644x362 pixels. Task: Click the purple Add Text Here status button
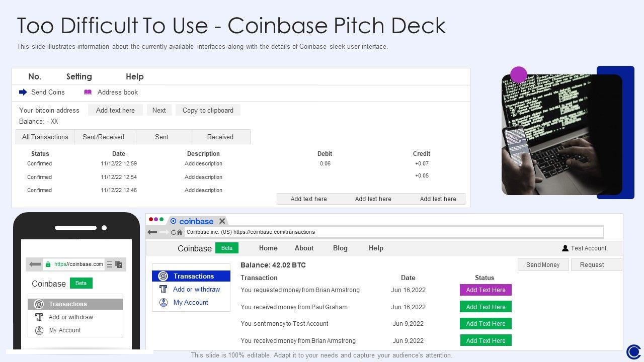[x=486, y=290]
